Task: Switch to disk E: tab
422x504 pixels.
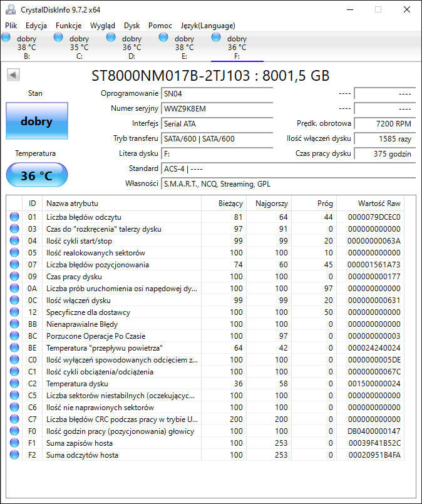Action: click(x=185, y=47)
